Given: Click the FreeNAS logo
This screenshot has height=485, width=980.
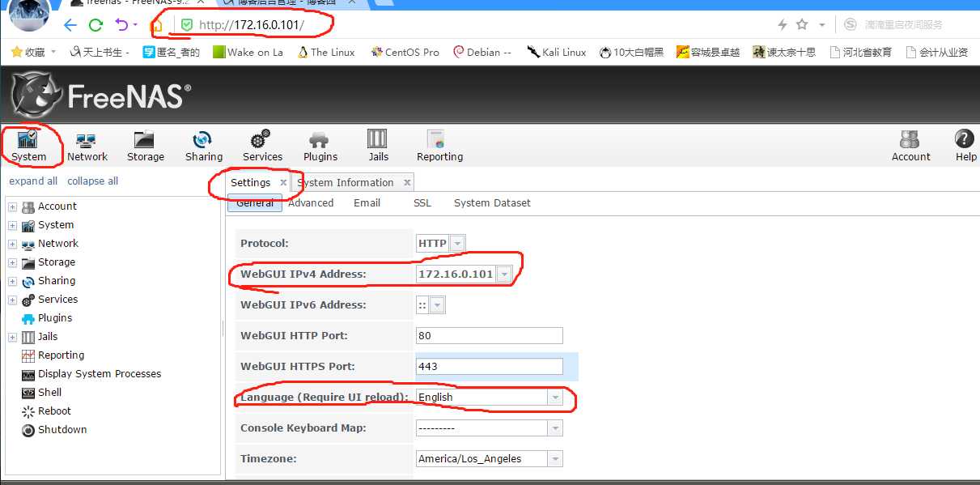Looking at the screenshot, I should click(x=102, y=96).
